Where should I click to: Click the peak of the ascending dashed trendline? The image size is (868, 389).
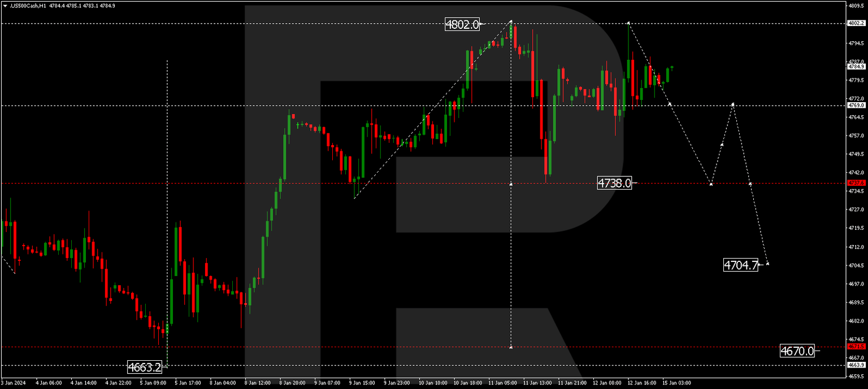point(510,21)
